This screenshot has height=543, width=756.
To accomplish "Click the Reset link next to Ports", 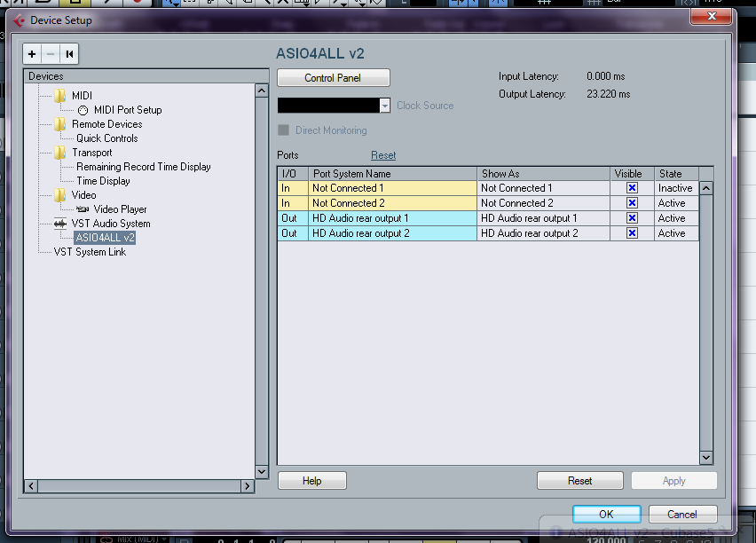I will pyautogui.click(x=383, y=155).
